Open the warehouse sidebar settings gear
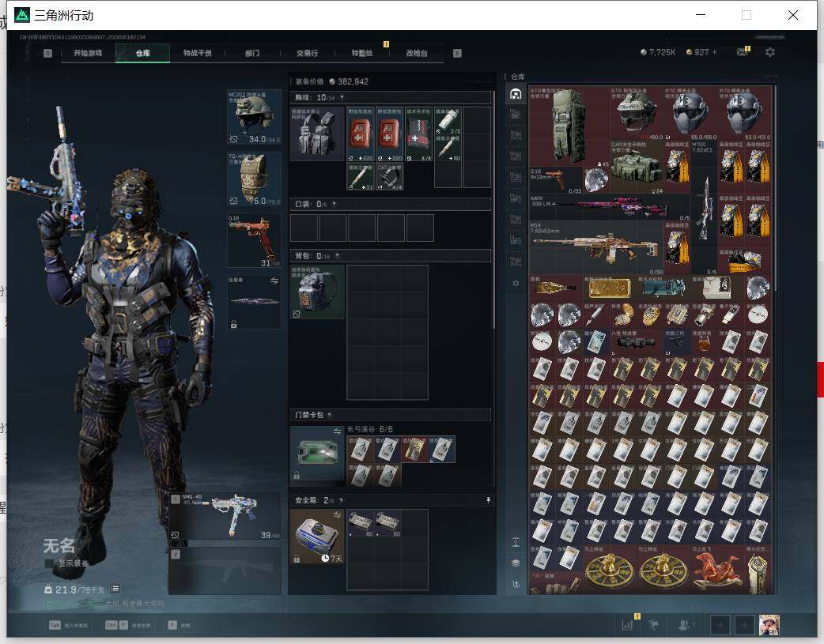Screen dimensions: 824x644 516,283
